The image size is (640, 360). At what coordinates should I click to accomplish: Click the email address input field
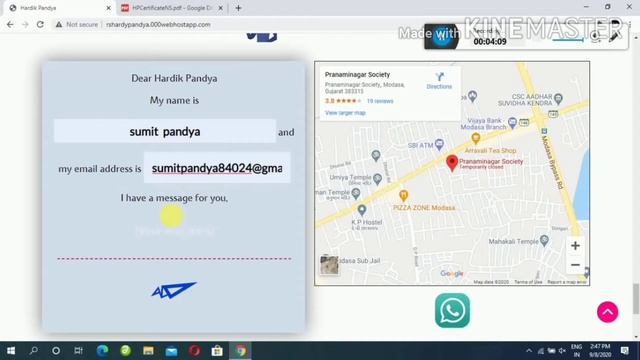[x=217, y=168]
